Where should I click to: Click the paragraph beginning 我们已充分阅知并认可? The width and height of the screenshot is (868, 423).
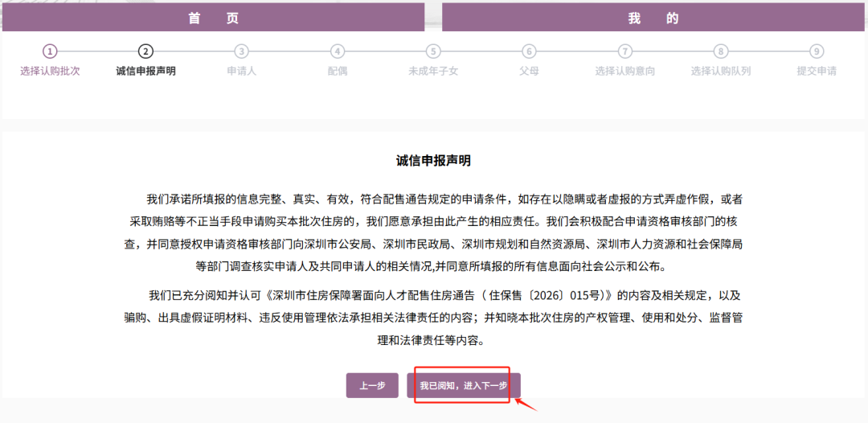[433, 317]
